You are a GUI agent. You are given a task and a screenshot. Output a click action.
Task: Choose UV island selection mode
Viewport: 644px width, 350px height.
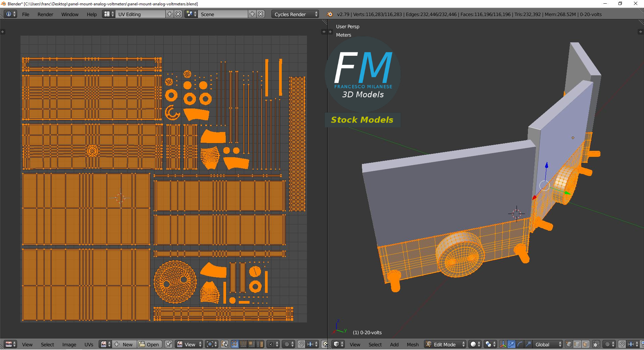pos(260,344)
